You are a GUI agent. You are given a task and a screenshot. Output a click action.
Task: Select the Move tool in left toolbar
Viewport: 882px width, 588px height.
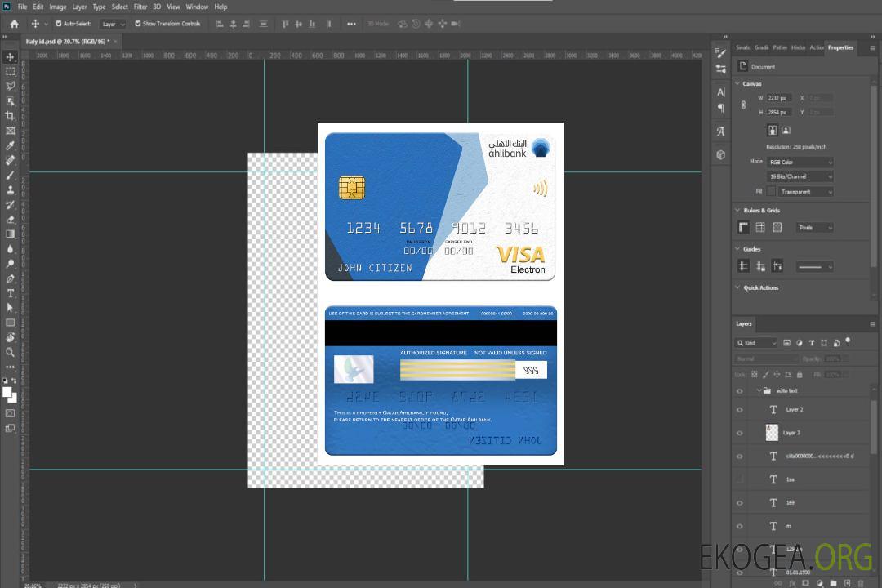point(10,57)
